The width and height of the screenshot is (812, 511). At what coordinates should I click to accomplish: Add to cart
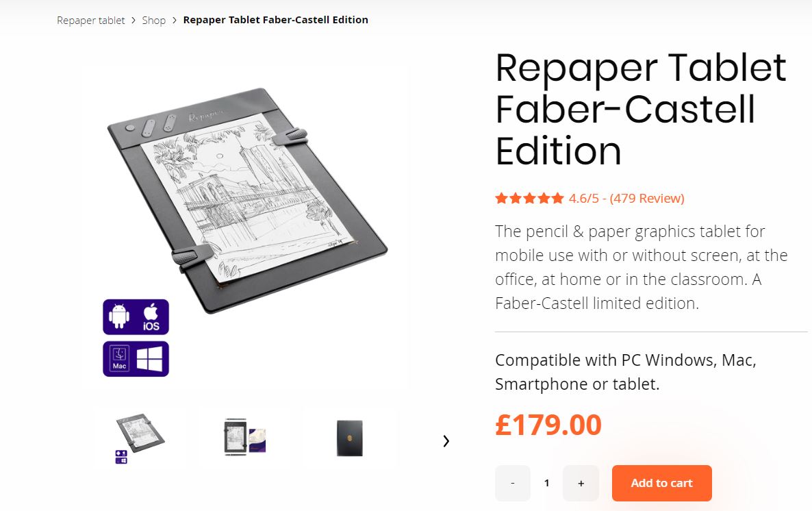click(x=662, y=483)
